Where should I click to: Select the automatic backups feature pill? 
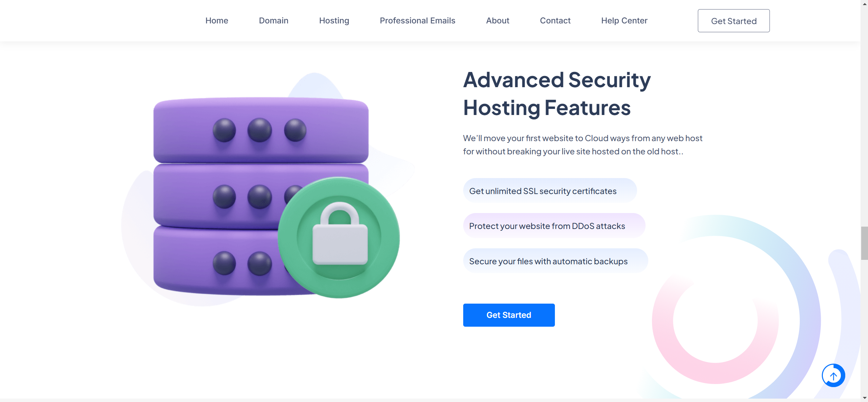click(556, 261)
